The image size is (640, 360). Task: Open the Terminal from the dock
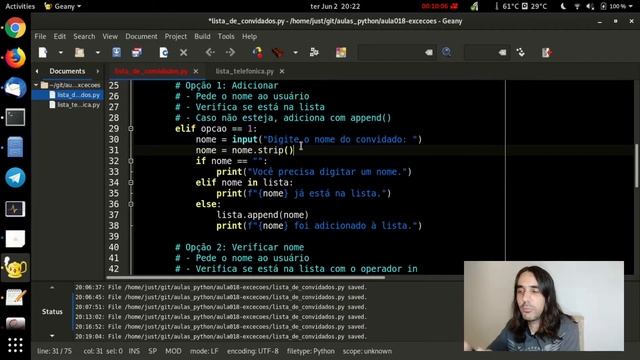tap(15, 118)
